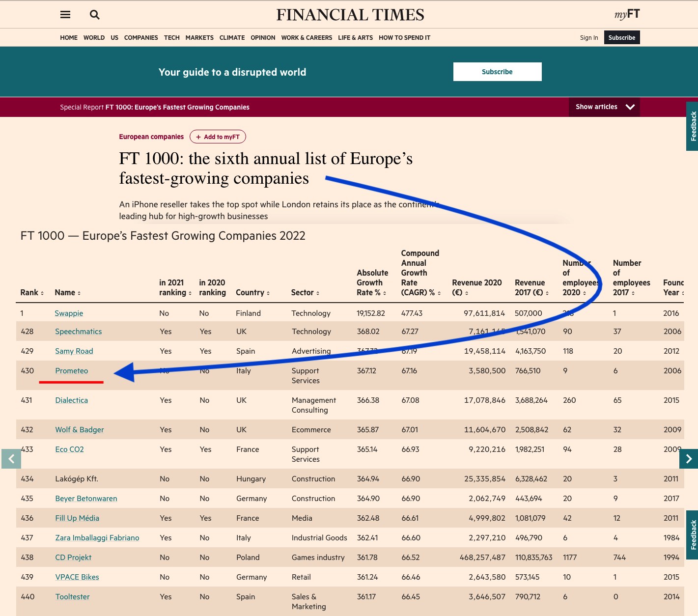Open LIFE & ARTS navigation item
The width and height of the screenshot is (698, 616).
355,37
